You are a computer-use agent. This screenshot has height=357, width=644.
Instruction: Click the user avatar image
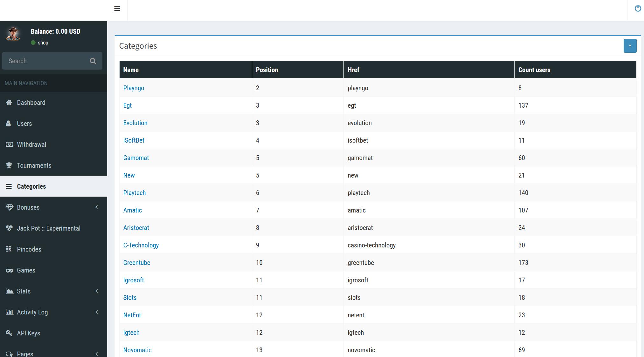(x=13, y=34)
